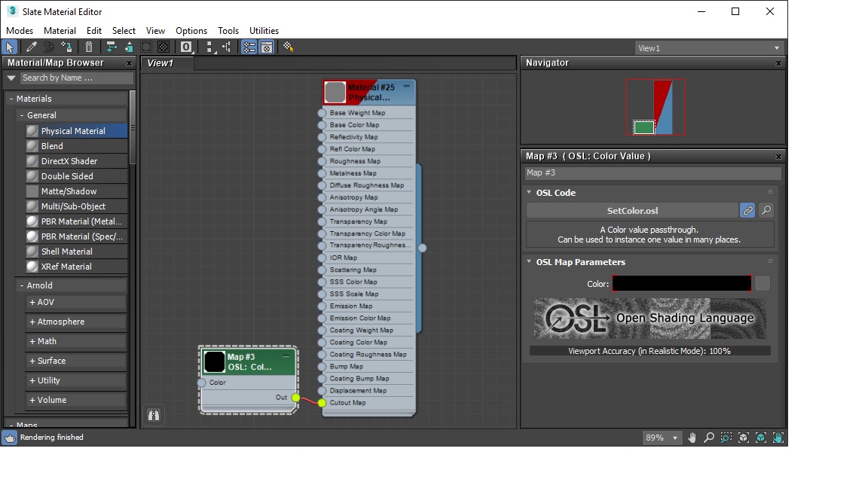
Task: Toggle the lock icon in View1 corner
Action: click(154, 415)
